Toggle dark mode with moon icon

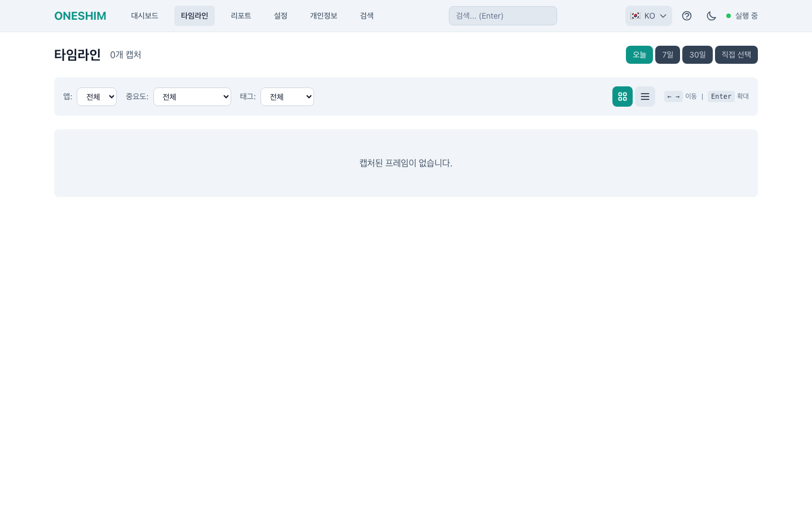(711, 16)
